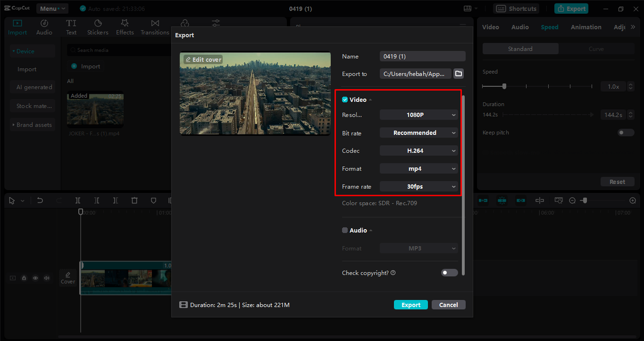
Task: Open the Transitions tab
Action: pos(155,27)
